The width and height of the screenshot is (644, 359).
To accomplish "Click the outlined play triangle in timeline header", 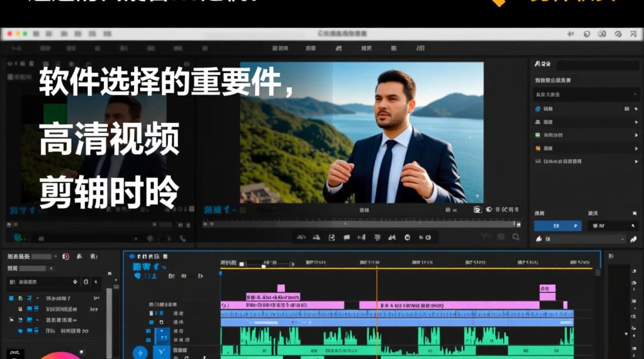I will [200, 276].
